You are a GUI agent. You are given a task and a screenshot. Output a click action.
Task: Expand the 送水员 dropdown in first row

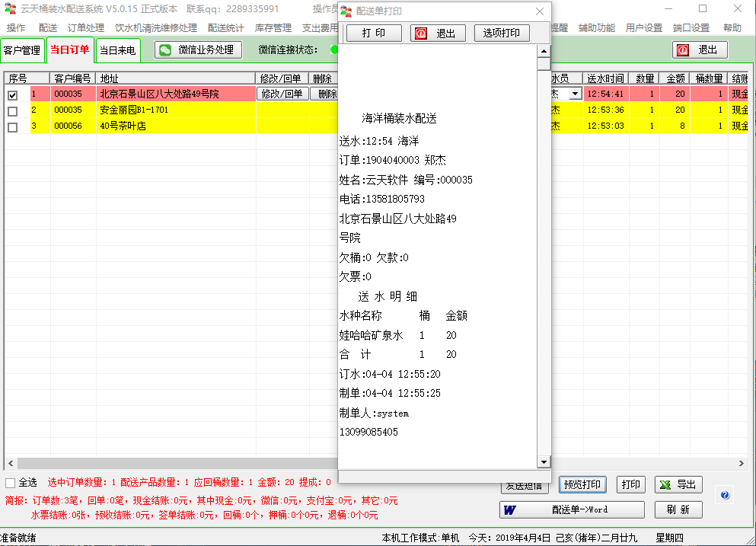click(x=574, y=94)
